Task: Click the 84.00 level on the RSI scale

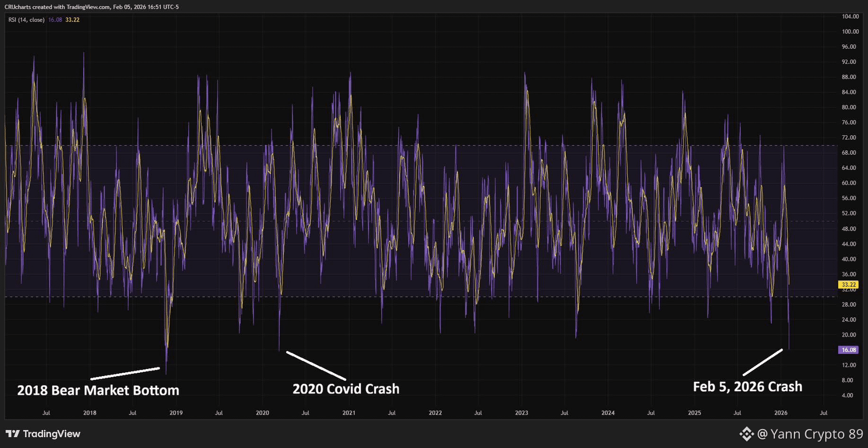Action: [849, 93]
